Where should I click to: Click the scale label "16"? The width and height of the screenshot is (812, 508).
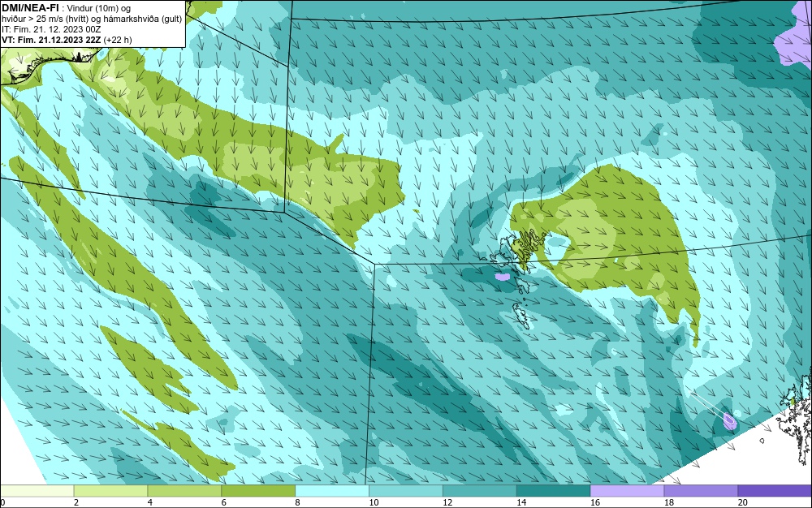tap(594, 502)
